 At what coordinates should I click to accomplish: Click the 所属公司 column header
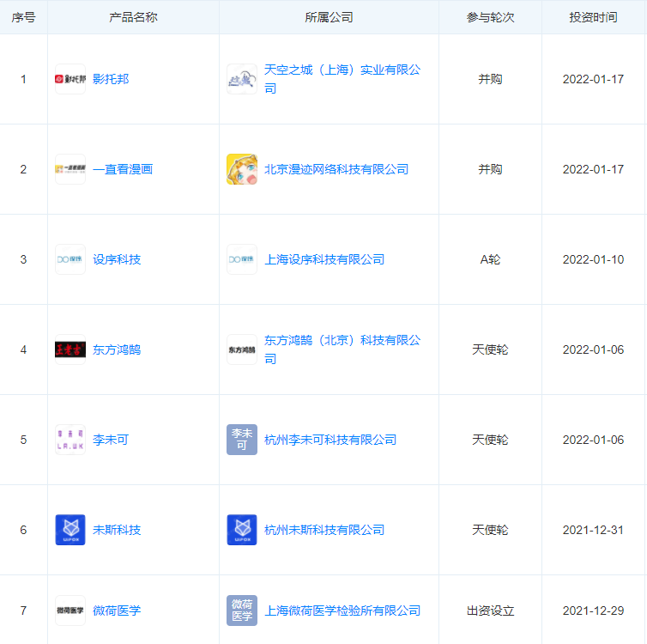(329, 17)
